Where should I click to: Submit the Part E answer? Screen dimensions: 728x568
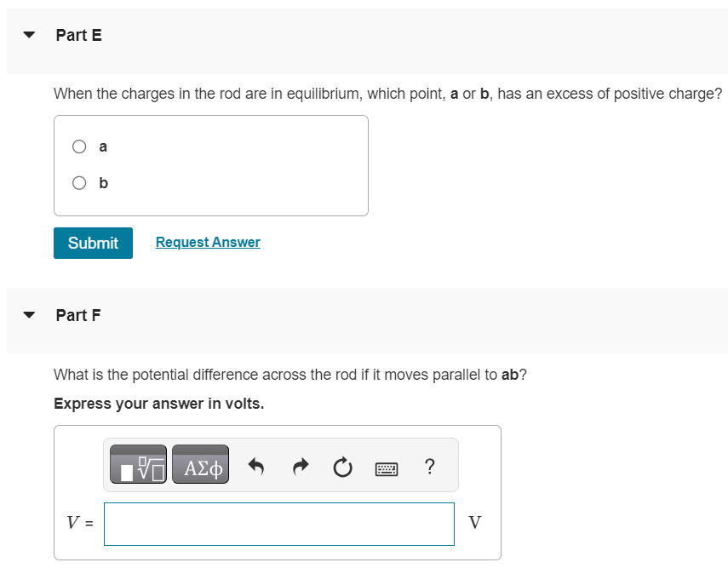pyautogui.click(x=94, y=243)
